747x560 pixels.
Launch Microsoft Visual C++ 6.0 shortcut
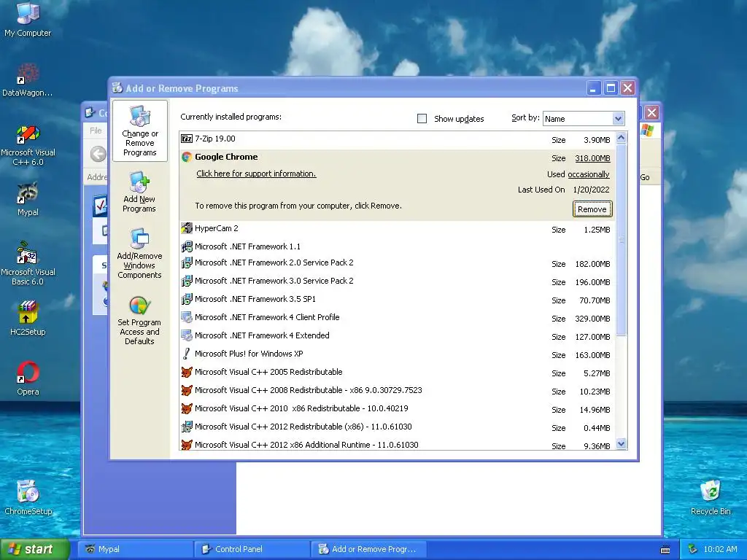click(28, 145)
